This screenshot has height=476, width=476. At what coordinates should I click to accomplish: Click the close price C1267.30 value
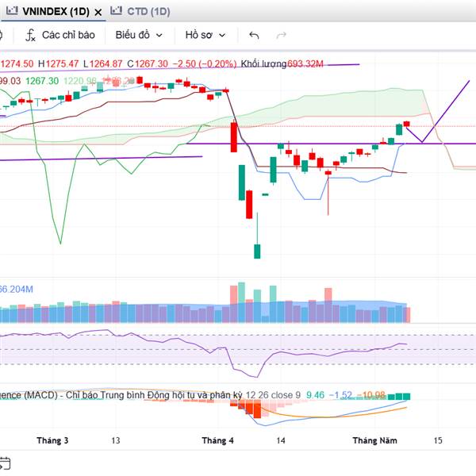point(148,64)
